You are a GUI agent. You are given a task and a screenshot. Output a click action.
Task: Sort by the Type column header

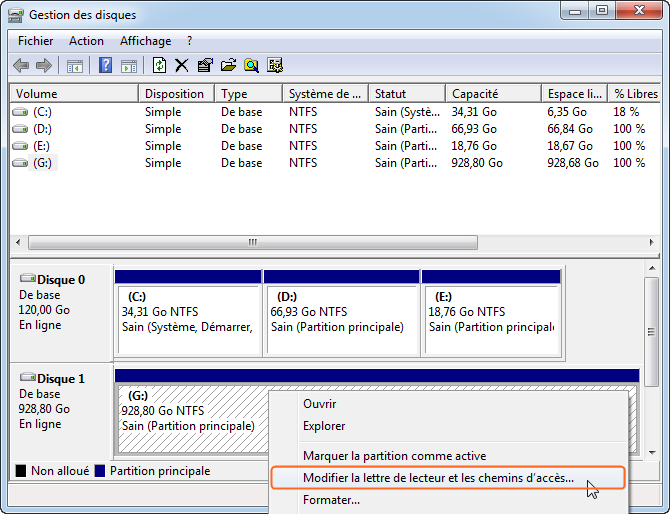[248, 94]
